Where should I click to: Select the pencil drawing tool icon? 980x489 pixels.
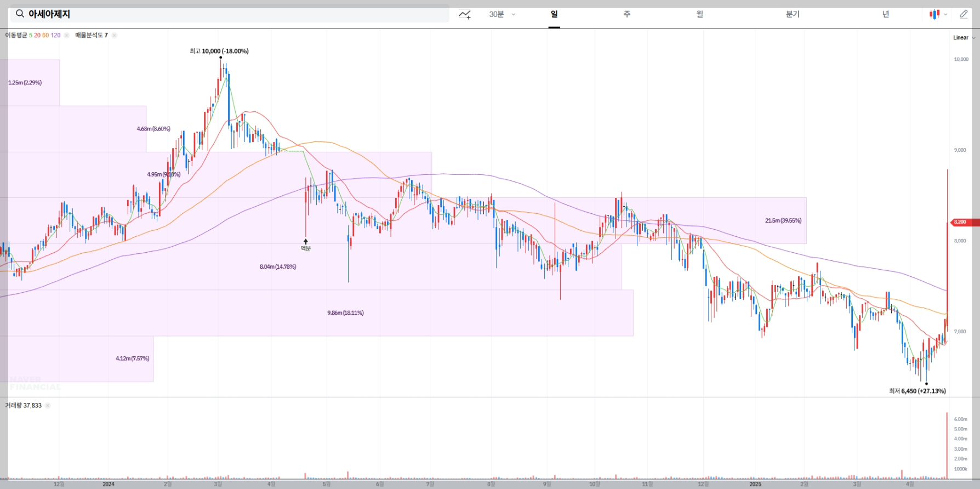(x=964, y=14)
